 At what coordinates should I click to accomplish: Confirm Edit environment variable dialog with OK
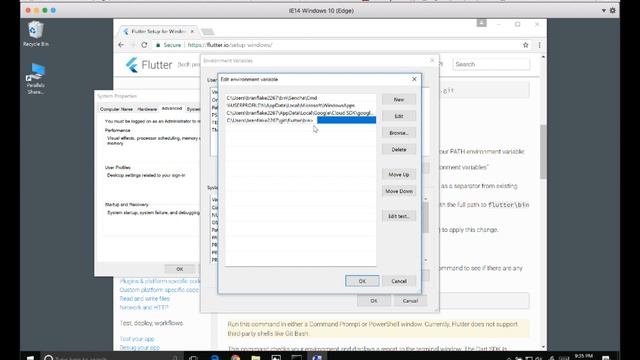tap(362, 281)
